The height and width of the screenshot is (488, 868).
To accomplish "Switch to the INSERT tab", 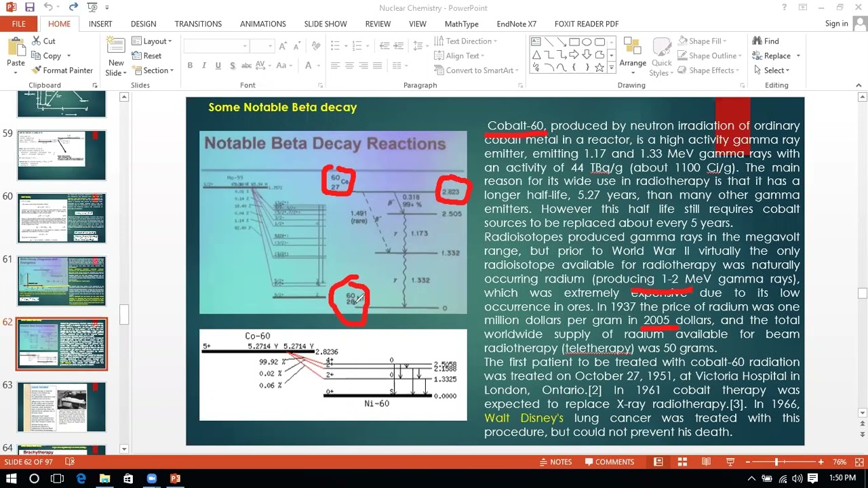I will click(x=100, y=24).
